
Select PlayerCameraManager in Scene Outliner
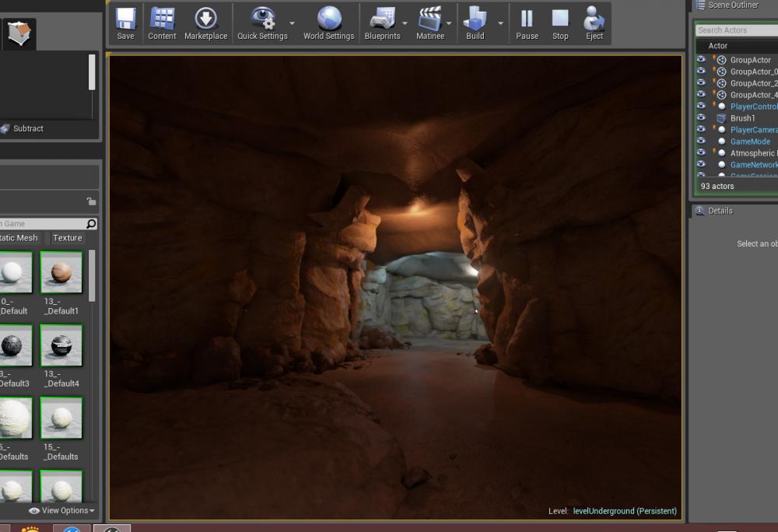coord(753,130)
